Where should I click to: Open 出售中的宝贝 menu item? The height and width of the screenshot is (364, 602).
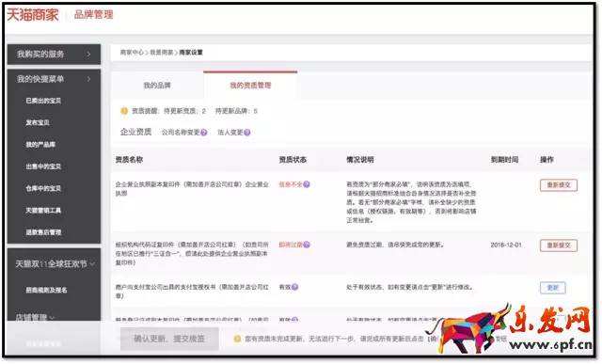[43, 166]
